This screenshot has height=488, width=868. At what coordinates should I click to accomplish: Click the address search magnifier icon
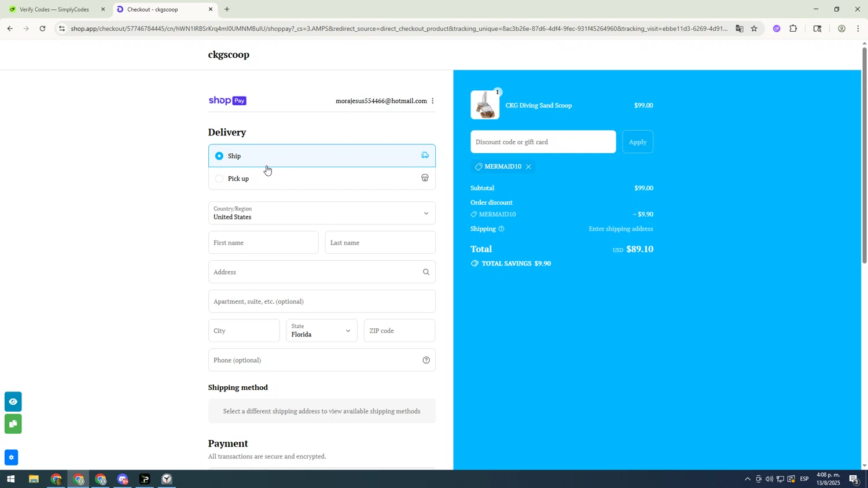pyautogui.click(x=426, y=272)
